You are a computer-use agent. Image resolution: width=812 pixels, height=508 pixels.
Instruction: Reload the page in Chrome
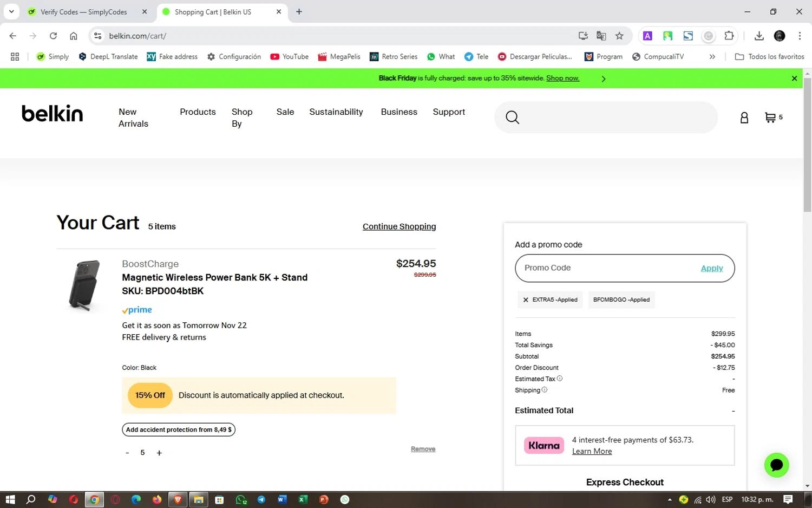coord(53,36)
